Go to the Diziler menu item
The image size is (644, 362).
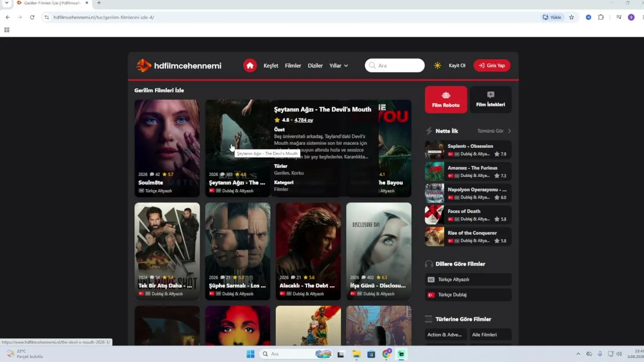click(x=315, y=65)
